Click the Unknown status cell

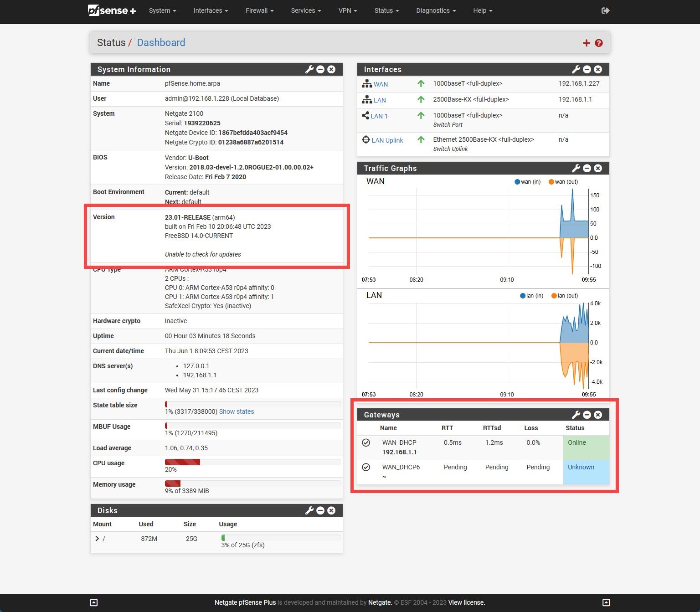586,472
